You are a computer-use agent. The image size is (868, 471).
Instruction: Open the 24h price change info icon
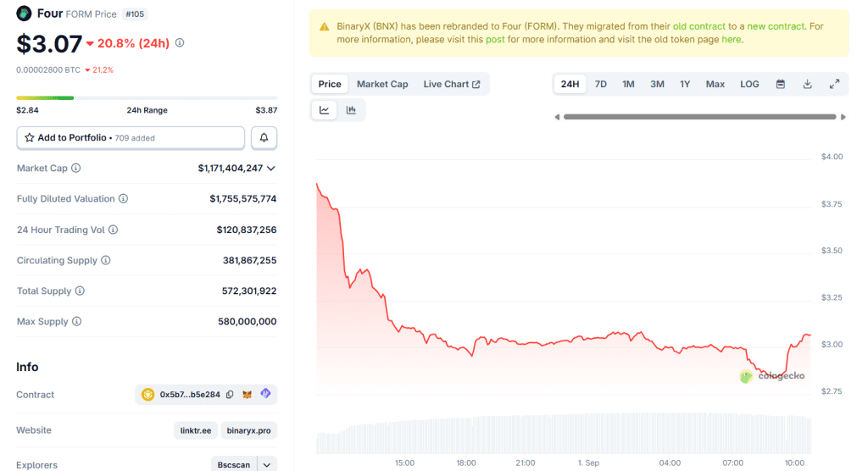pyautogui.click(x=180, y=42)
